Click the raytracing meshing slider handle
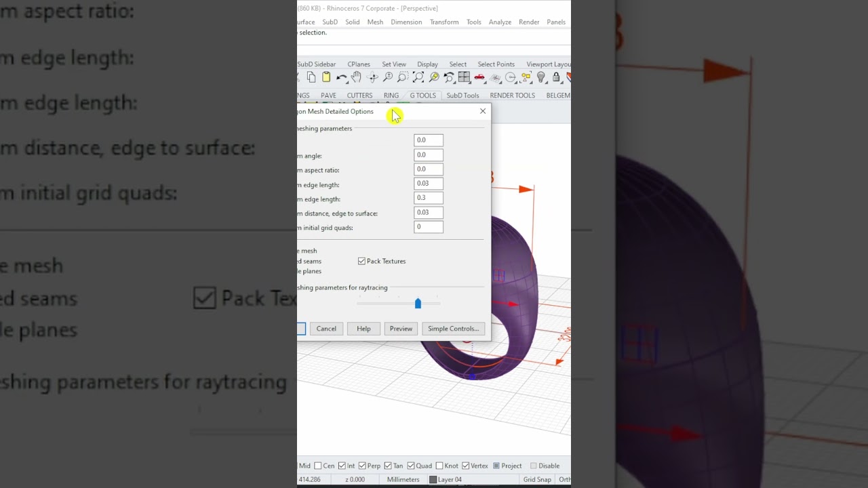This screenshot has height=488, width=868. (x=418, y=304)
